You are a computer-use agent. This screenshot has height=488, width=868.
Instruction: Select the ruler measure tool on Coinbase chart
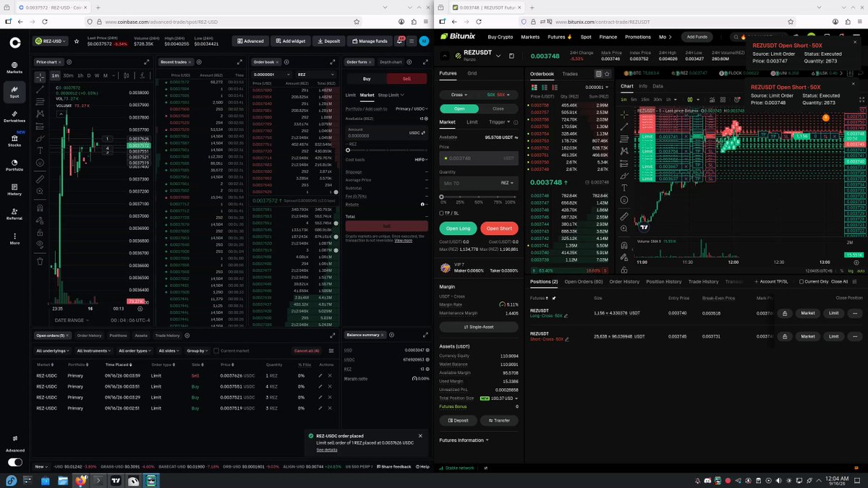41,178
